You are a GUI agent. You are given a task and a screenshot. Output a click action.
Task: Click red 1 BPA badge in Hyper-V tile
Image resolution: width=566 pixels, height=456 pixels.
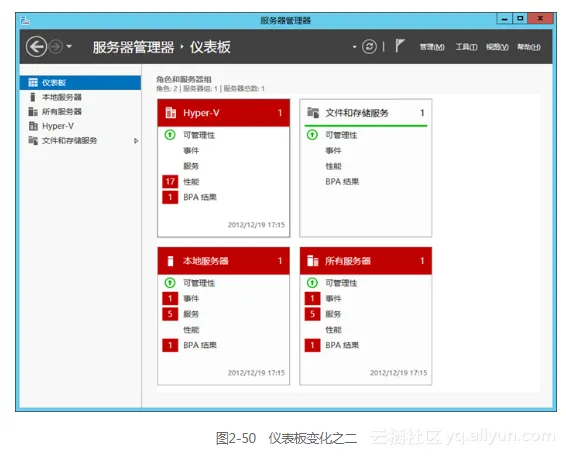[170, 197]
